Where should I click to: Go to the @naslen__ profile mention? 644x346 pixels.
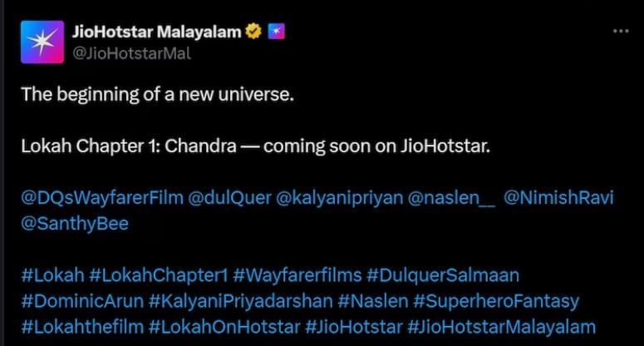[451, 198]
